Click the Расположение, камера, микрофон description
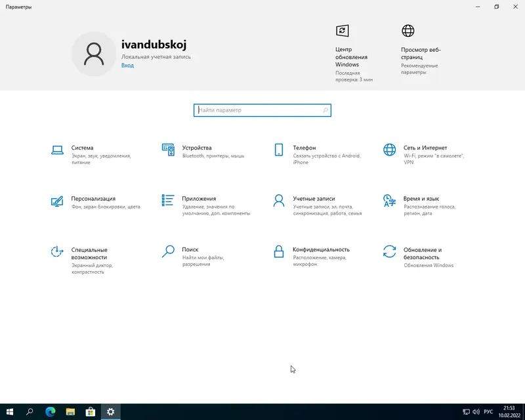The image size is (525, 420). [320, 261]
